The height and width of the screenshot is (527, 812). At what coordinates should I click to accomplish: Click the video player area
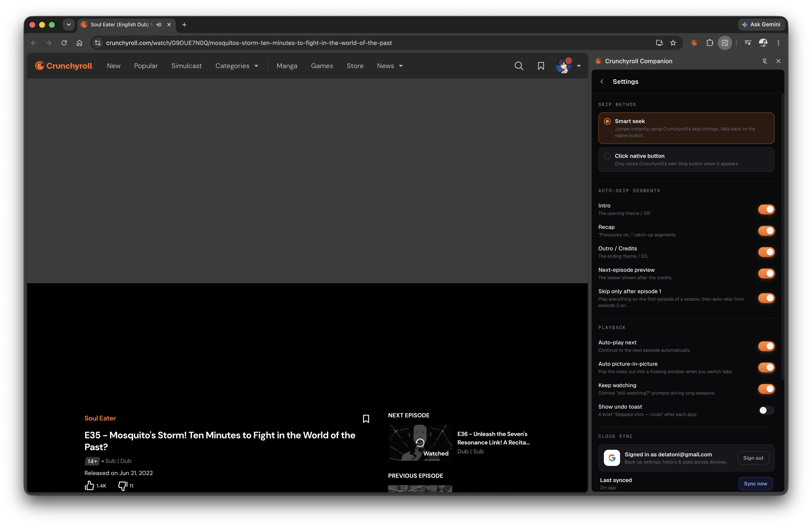(x=307, y=181)
